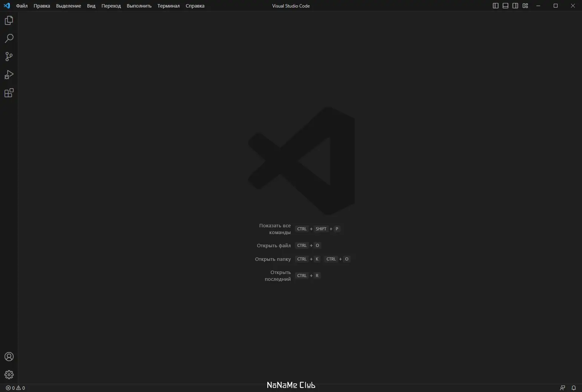Screen dimensions: 582x392
Task: Open the Переход menu
Action: coord(111,6)
